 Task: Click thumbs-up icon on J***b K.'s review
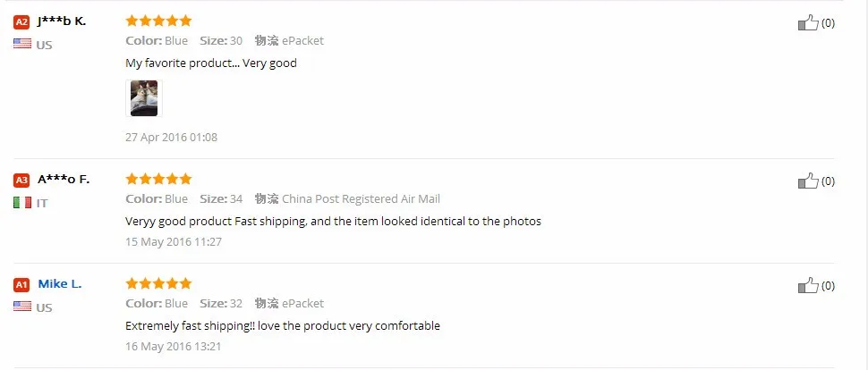(808, 23)
